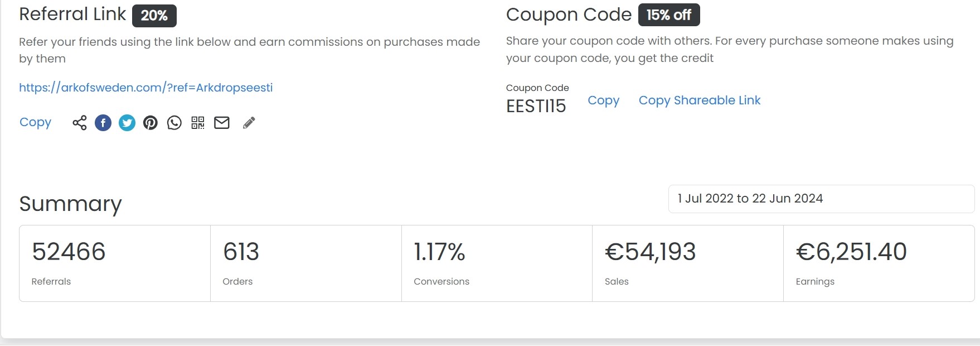Share referral link via WhatsApp
Viewport: 980px width, 346px height.
click(x=174, y=123)
